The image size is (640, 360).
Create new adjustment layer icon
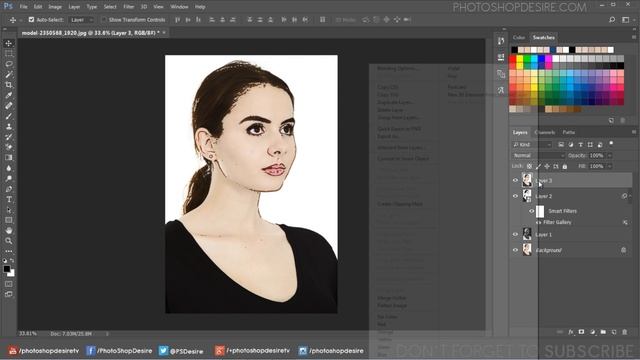click(592, 332)
